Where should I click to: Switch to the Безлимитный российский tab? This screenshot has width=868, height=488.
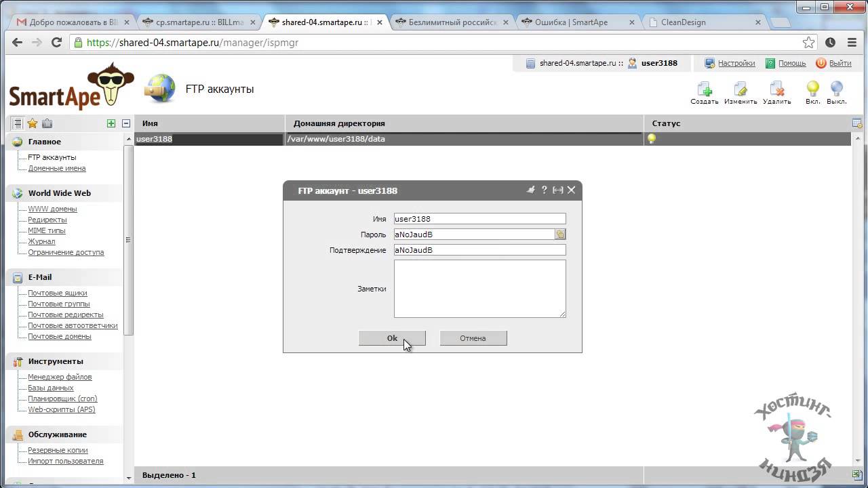tap(452, 22)
